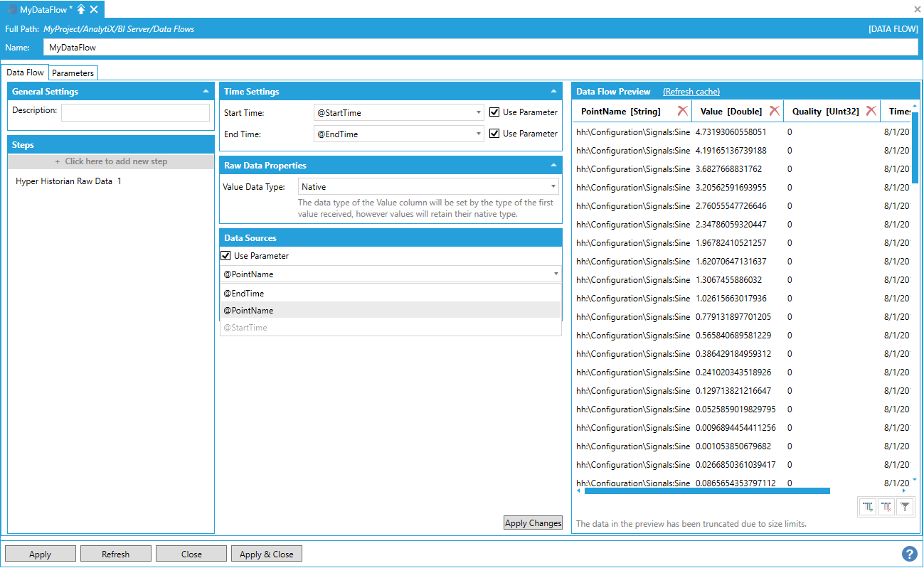Switch to the Parameters tab
This screenshot has width=924, height=568.
[73, 73]
